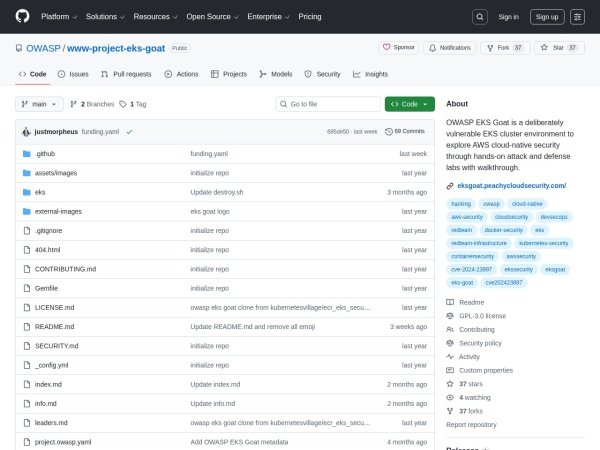
Task: Click the GPL-3.0 license scale icon
Action: coord(450,316)
